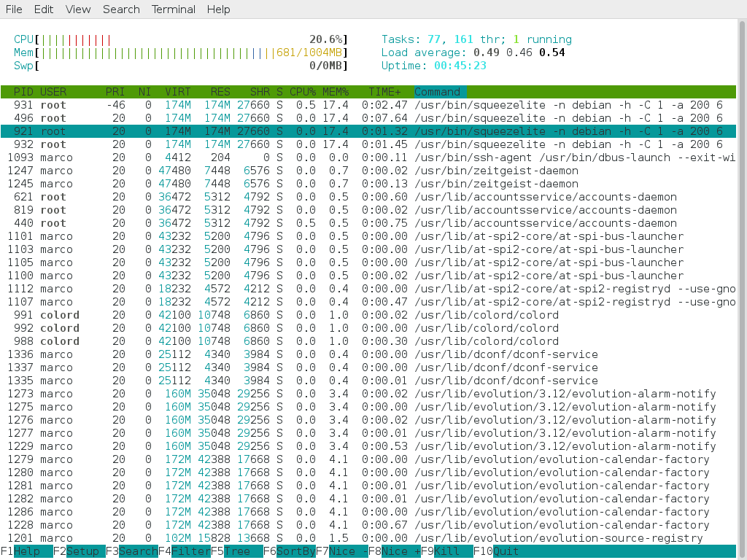The width and height of the screenshot is (747, 560).
Task: Switch to Tree view with F5 button
Action: coord(237,551)
